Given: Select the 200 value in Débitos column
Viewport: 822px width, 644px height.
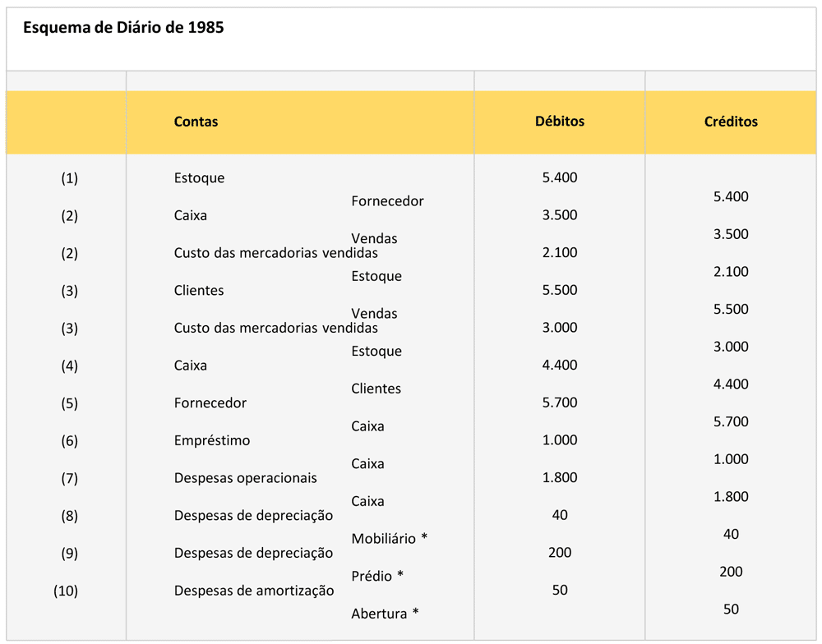Looking at the screenshot, I should 559,553.
